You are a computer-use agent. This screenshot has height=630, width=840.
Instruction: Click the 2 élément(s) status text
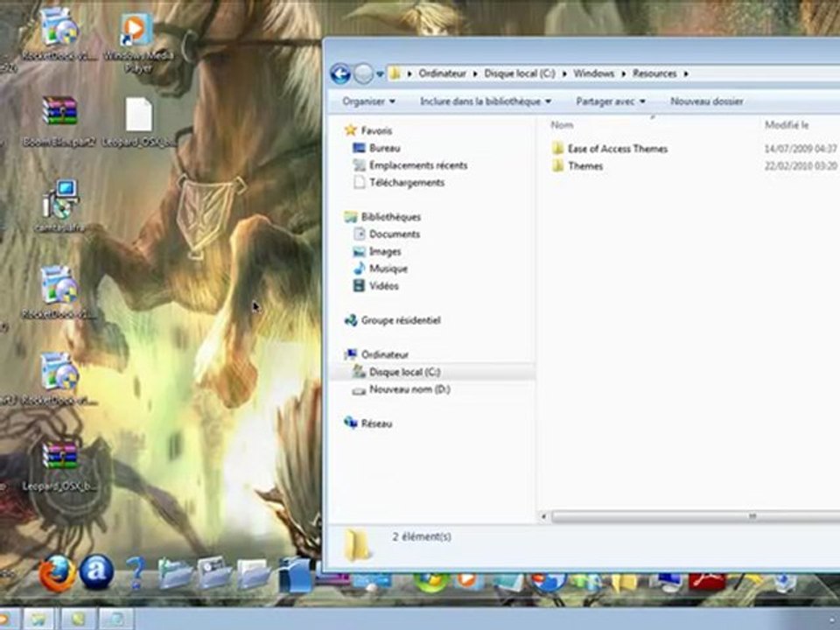(422, 536)
